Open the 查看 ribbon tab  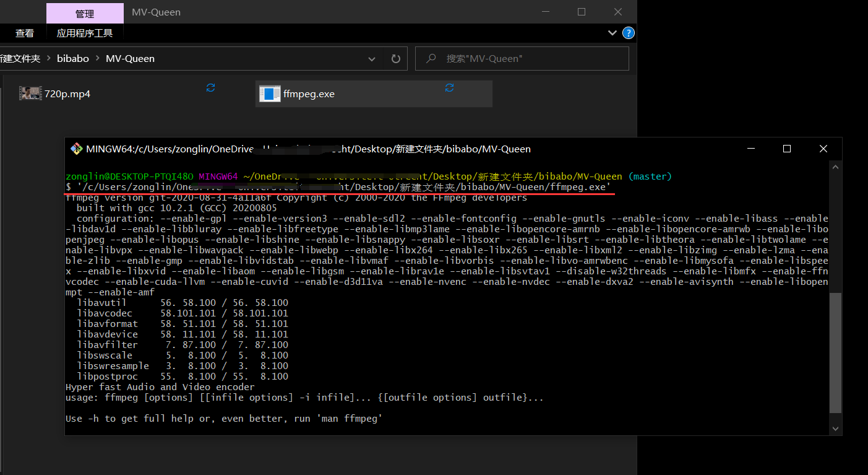click(x=25, y=33)
